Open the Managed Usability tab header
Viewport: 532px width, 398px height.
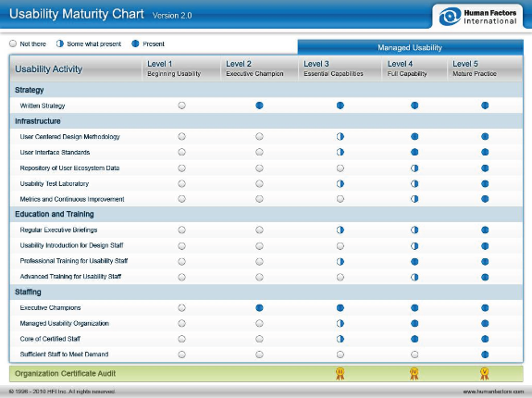click(410, 47)
